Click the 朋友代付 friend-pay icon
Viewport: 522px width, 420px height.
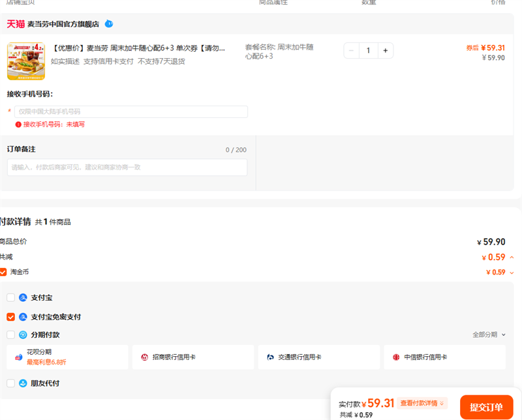coord(23,383)
